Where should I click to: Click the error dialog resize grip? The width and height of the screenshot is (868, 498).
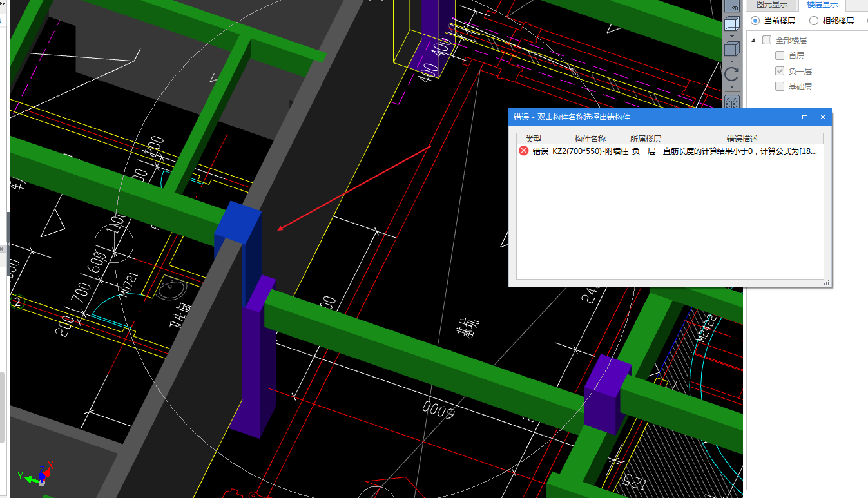pyautogui.click(x=826, y=283)
